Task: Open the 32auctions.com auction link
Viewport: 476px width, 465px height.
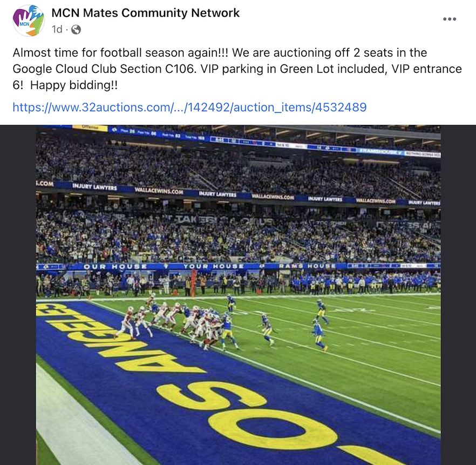Action: point(189,107)
